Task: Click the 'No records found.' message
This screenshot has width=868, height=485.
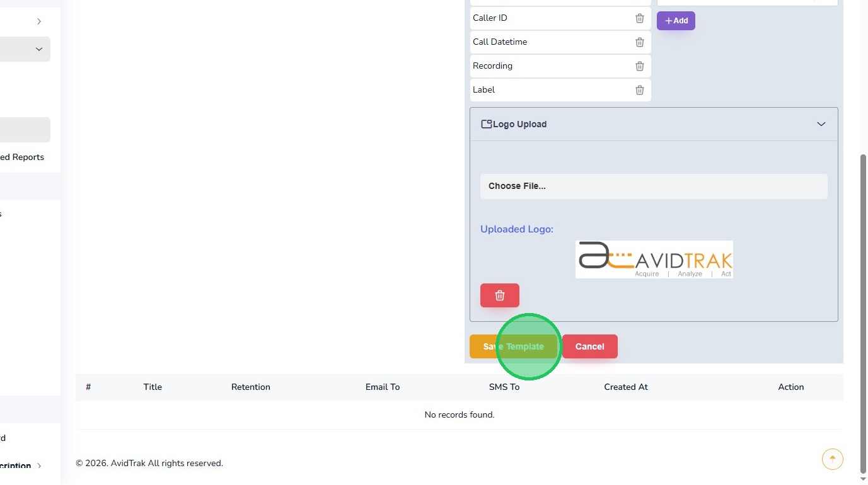Action: [x=460, y=414]
